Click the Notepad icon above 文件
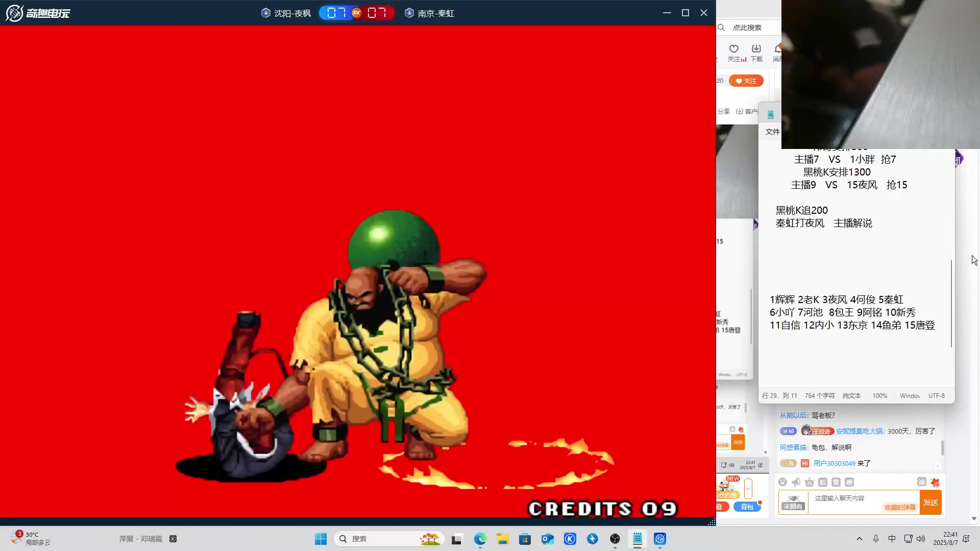980x551 pixels. pyautogui.click(x=771, y=114)
